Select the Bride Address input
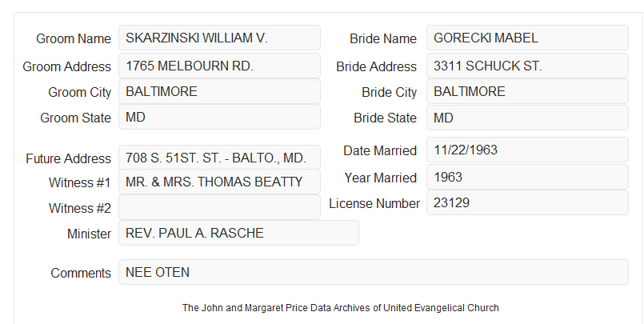644x324 pixels. coord(527,66)
